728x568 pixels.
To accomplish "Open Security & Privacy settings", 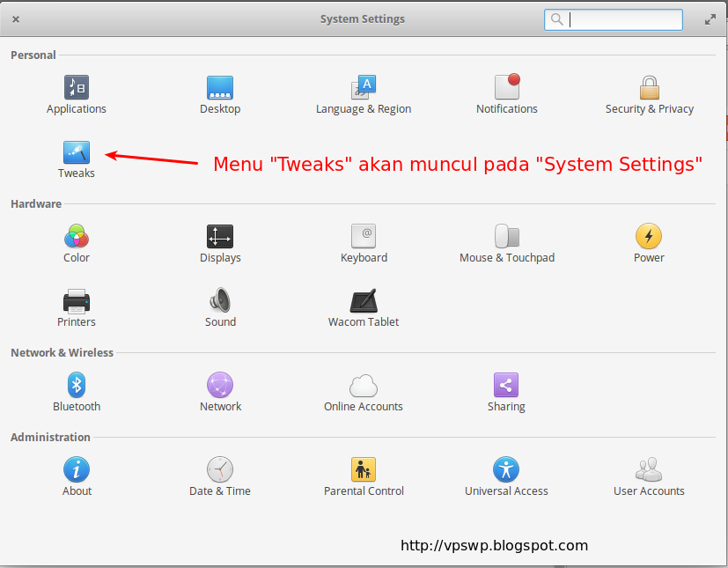I will (649, 95).
